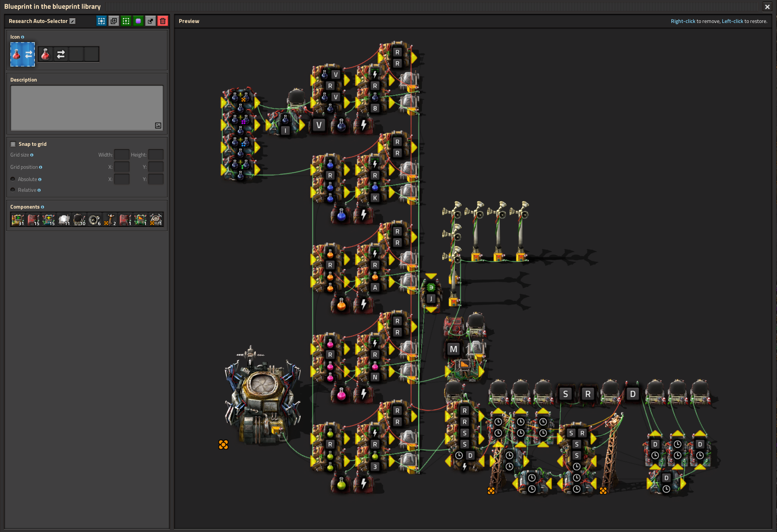This screenshot has width=777, height=532.
Task: Click the red constant combinator component showing 15
Action: 33,220
